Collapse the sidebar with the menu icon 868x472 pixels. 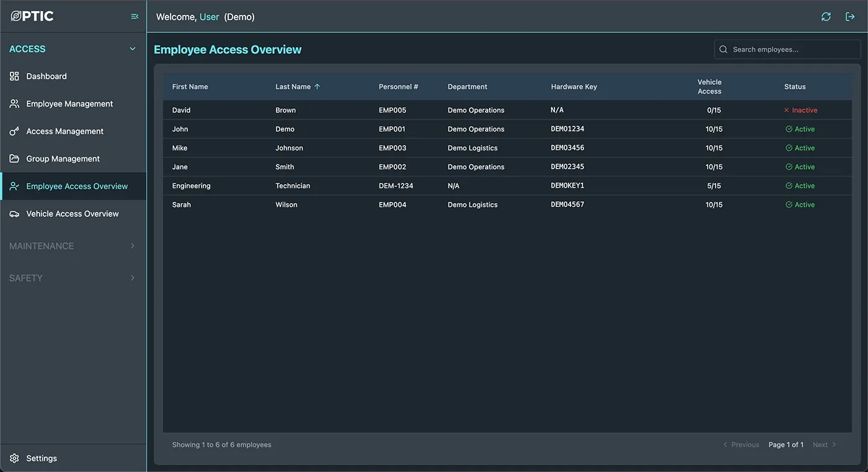[135, 17]
